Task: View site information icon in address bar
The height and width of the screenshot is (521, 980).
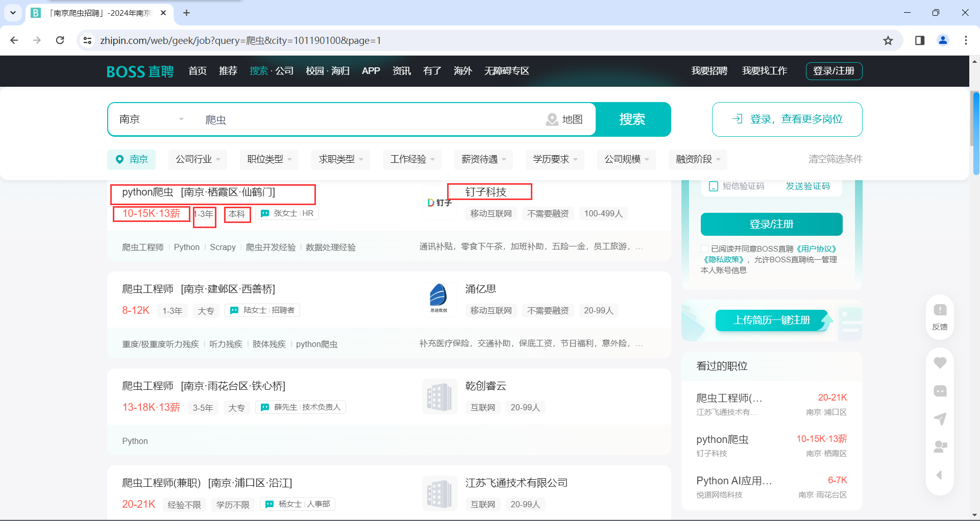Action: click(x=87, y=40)
